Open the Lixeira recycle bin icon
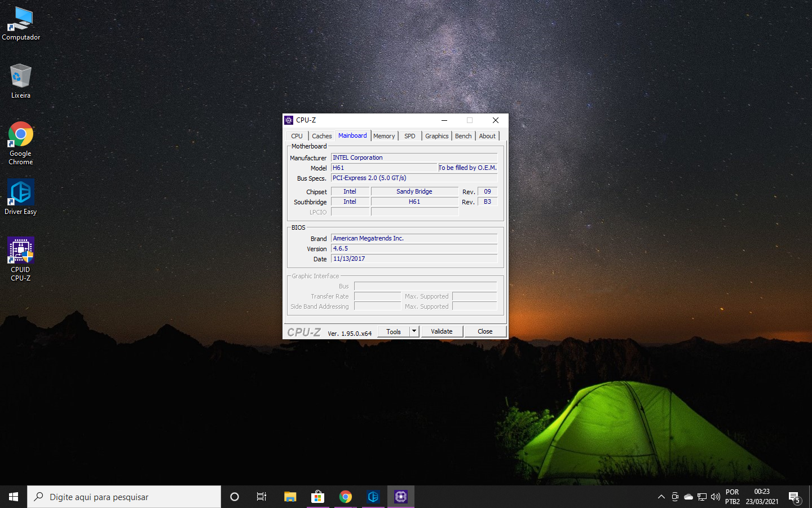The width and height of the screenshot is (812, 508). point(21,81)
